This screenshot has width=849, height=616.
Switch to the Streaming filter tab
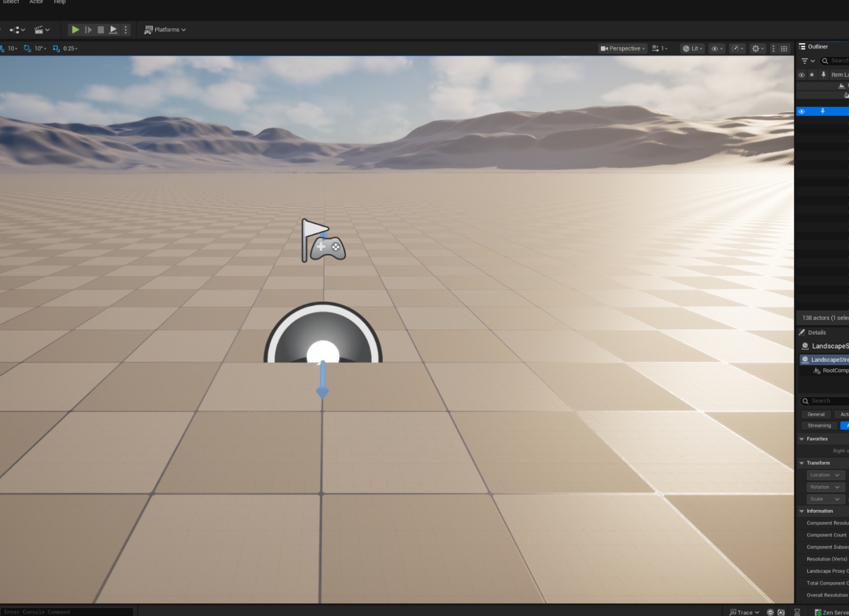[x=819, y=425]
